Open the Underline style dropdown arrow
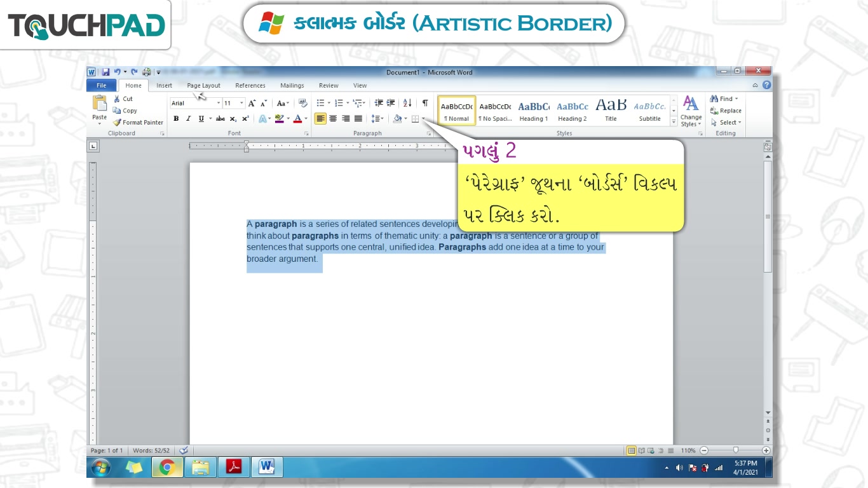 point(210,119)
